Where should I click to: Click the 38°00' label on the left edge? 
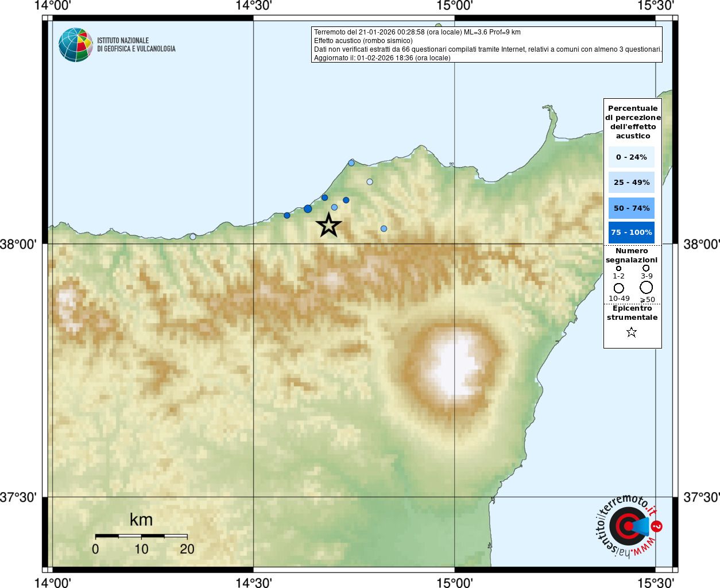(x=18, y=245)
